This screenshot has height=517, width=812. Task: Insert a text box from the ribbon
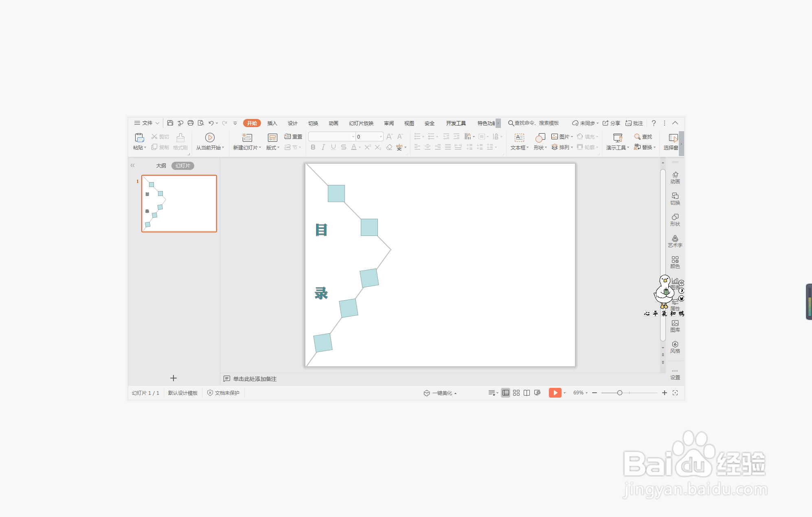[519, 138]
